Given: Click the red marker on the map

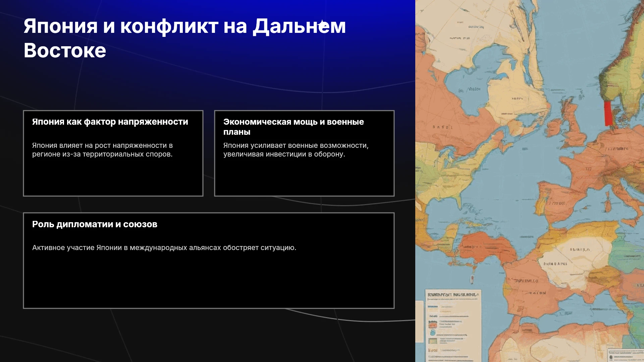Looking at the screenshot, I should click(608, 114).
